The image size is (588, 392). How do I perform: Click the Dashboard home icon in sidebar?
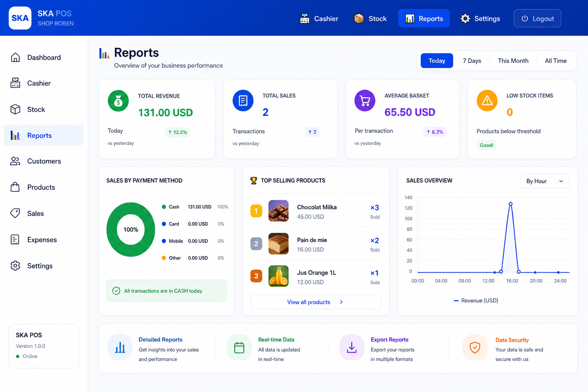(x=15, y=57)
